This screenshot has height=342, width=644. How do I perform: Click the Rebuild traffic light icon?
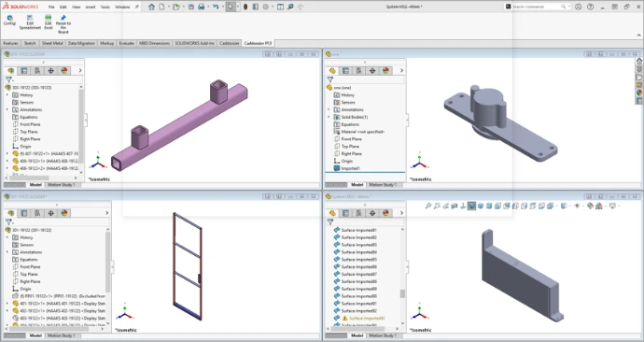point(245,7)
